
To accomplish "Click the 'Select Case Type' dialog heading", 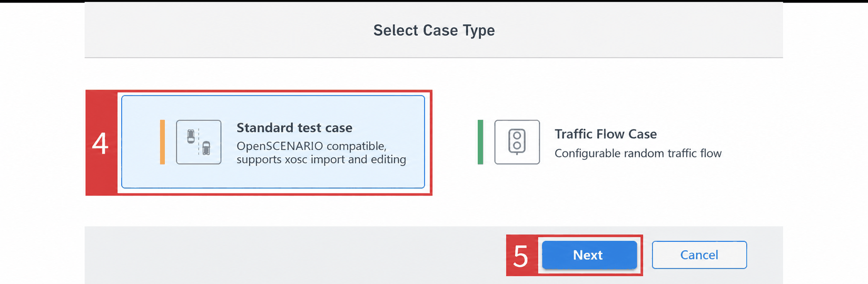I will pyautogui.click(x=434, y=31).
